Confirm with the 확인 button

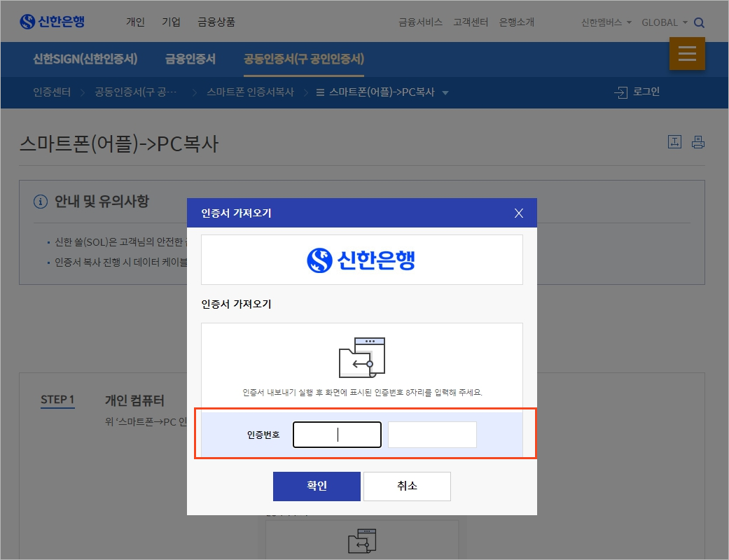point(317,486)
